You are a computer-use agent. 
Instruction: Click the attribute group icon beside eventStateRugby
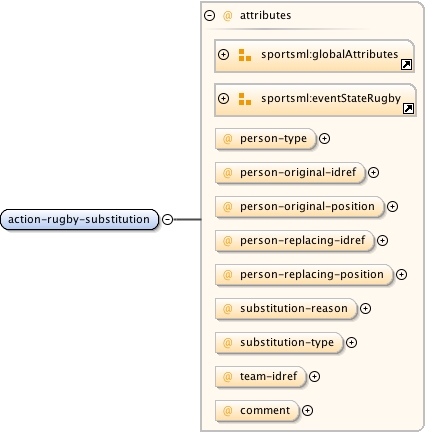tap(245, 99)
